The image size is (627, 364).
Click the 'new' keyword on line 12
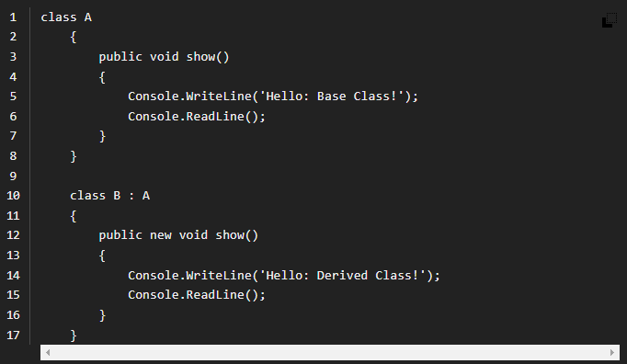161,235
